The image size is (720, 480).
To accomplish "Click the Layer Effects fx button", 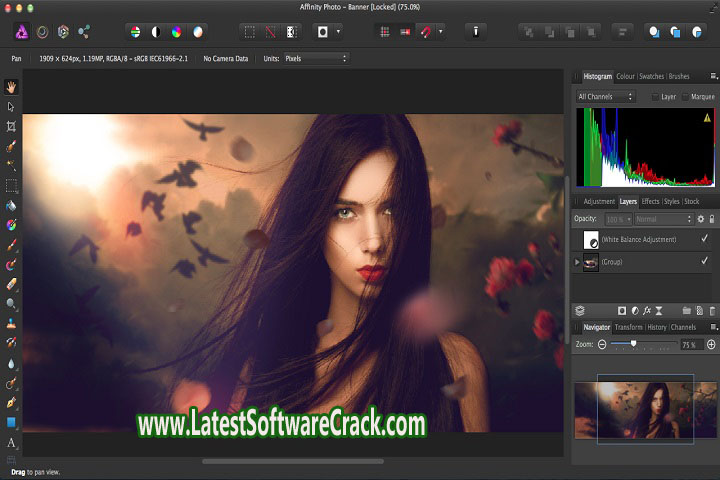I will click(647, 311).
